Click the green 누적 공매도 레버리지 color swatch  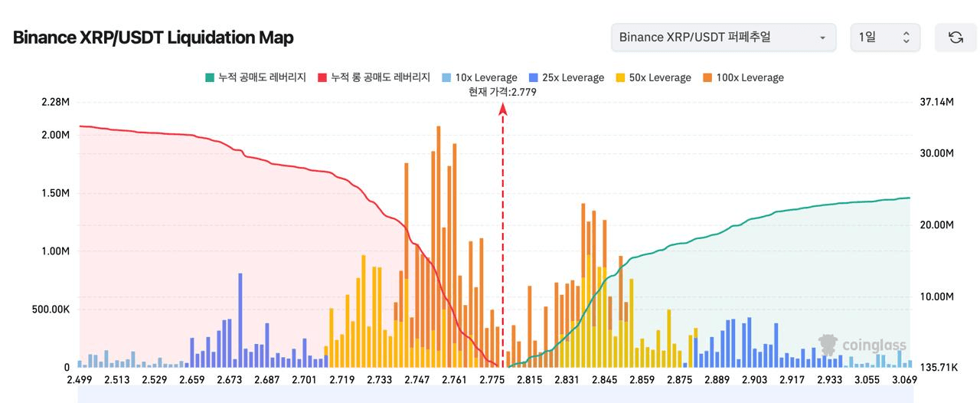tap(209, 77)
